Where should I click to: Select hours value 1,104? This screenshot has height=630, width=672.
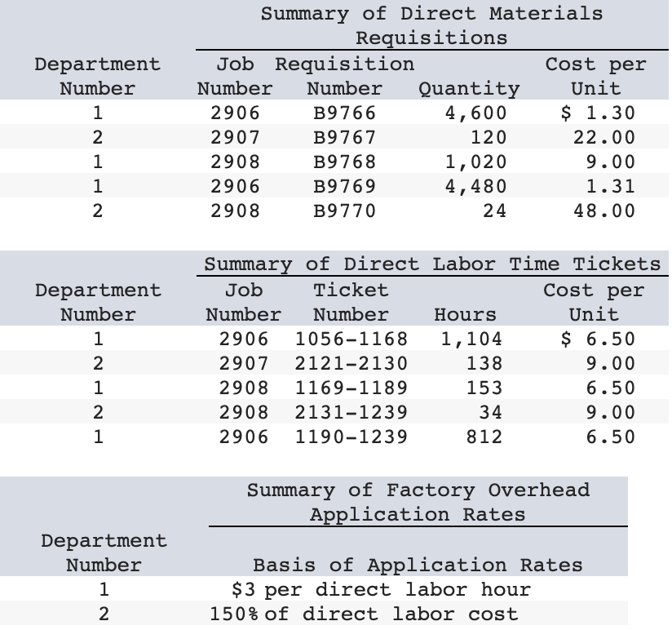(471, 339)
